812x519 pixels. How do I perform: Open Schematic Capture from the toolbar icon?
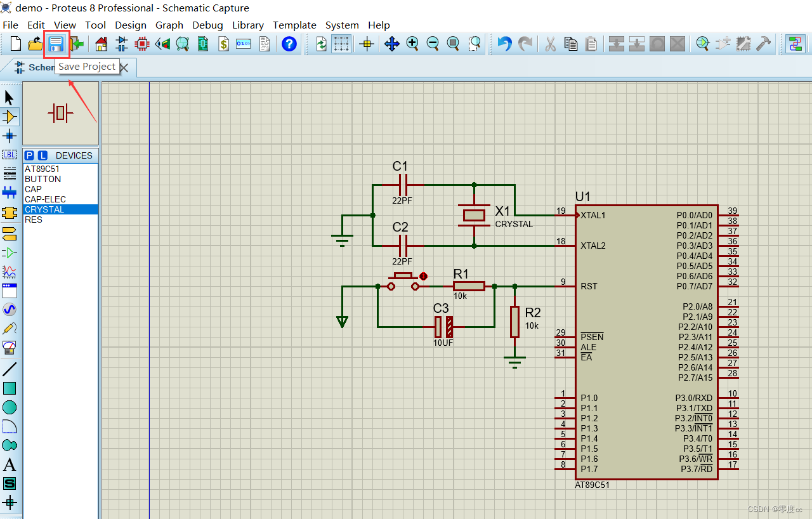point(122,44)
